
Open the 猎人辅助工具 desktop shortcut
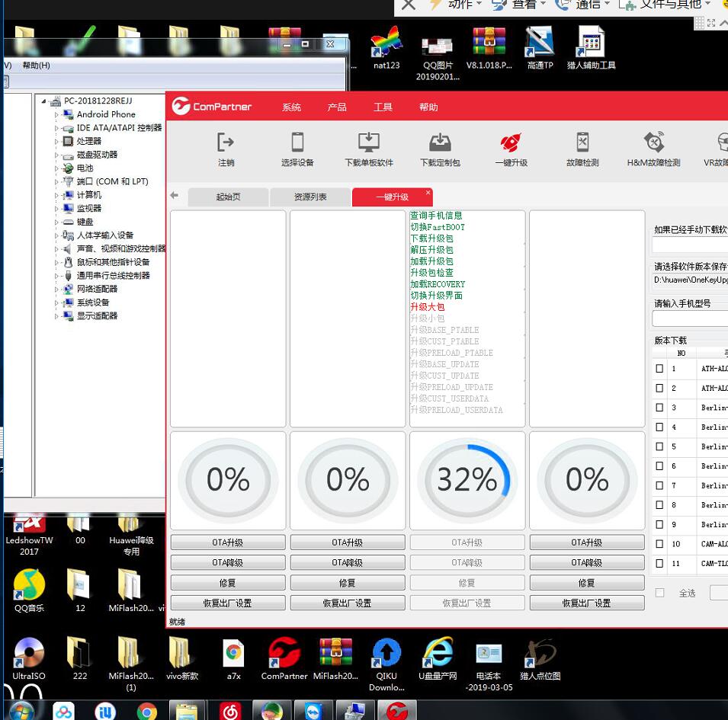point(591,48)
